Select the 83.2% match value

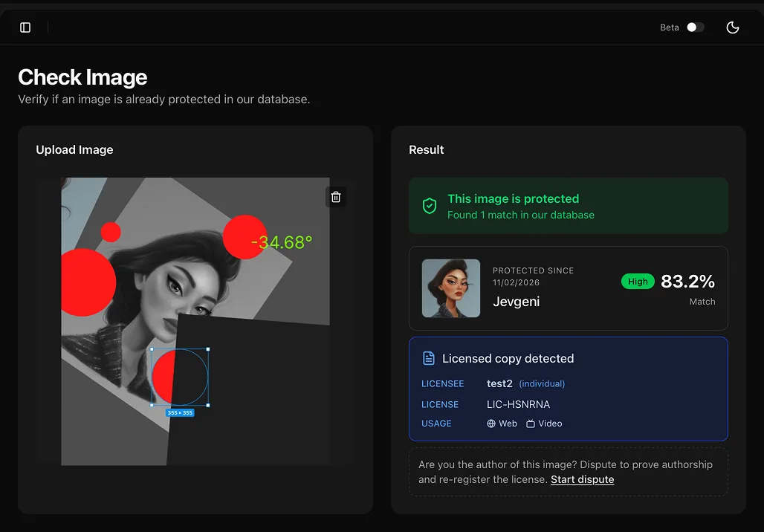click(687, 281)
